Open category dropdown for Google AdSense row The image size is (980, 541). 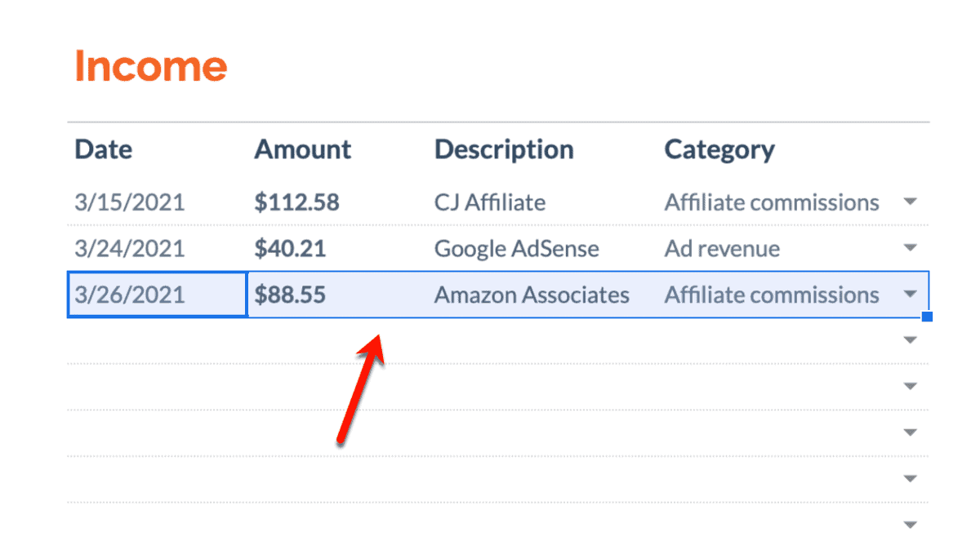[x=911, y=248]
